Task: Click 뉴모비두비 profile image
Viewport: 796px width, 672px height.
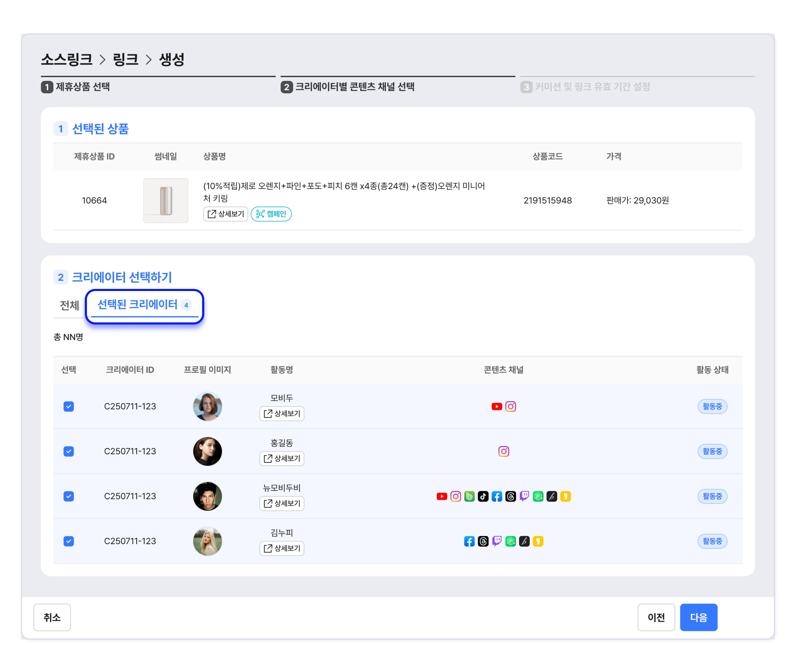Action: (207, 496)
